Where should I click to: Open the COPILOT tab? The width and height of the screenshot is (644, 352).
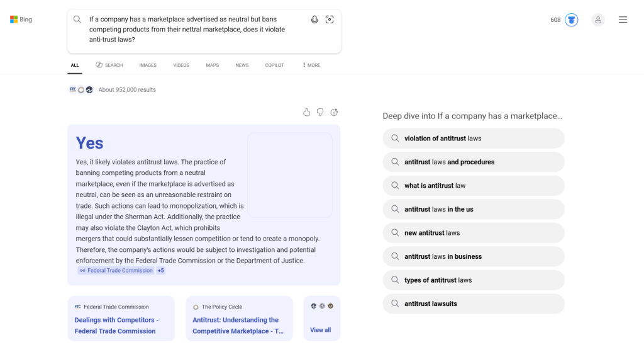point(274,65)
